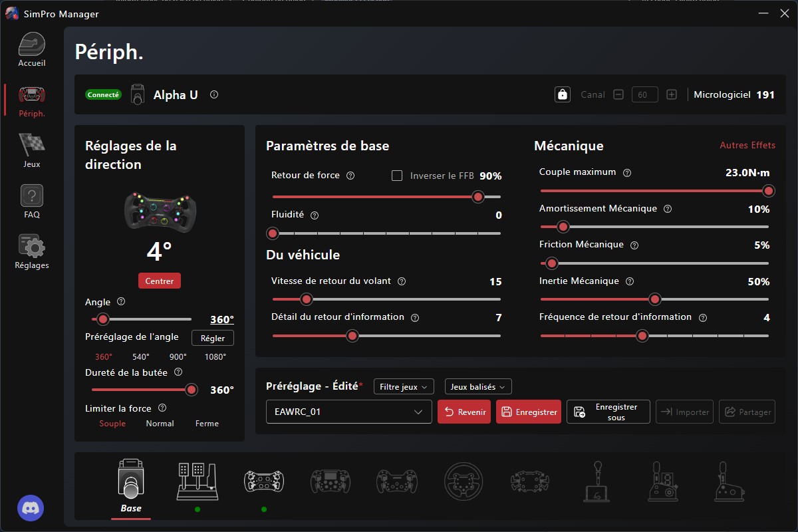This screenshot has width=798, height=532.
Task: Click the Régler angle preset button
Action: point(213,338)
